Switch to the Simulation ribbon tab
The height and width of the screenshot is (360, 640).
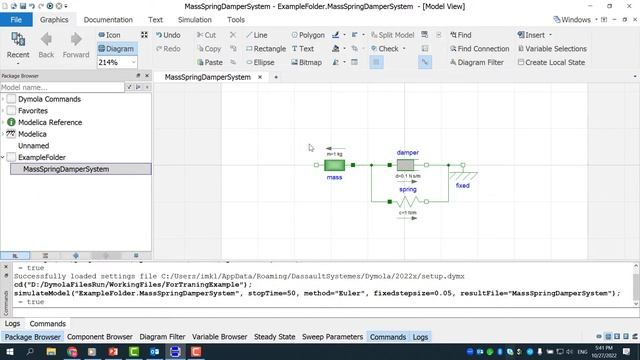(x=195, y=20)
